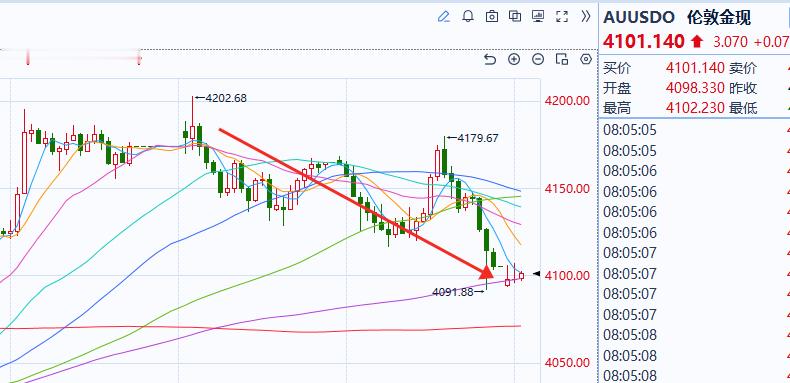Undo the last chart action
This screenshot has height=383, width=790.
click(x=490, y=59)
